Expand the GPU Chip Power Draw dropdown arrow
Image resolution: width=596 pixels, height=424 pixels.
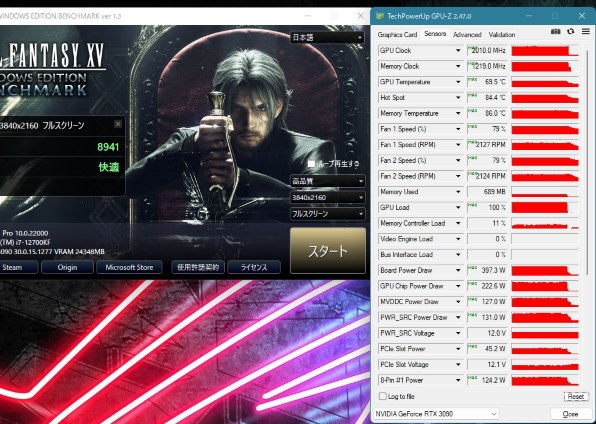coord(458,286)
